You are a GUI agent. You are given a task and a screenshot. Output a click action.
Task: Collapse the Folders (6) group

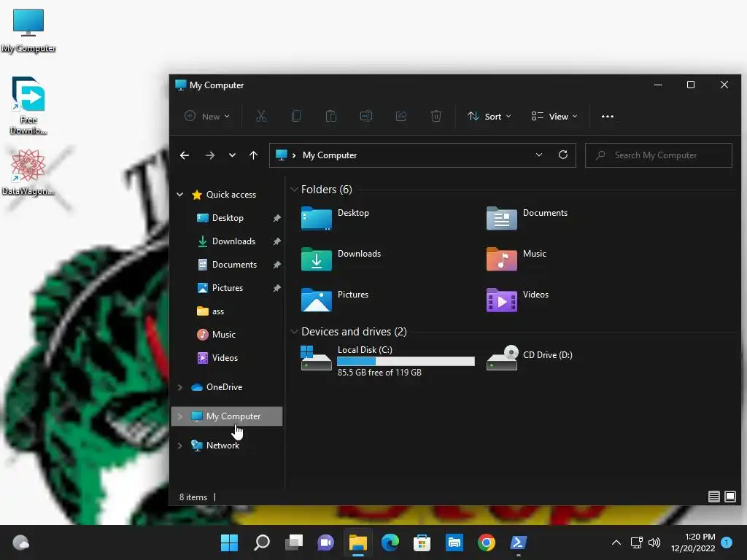coord(294,190)
